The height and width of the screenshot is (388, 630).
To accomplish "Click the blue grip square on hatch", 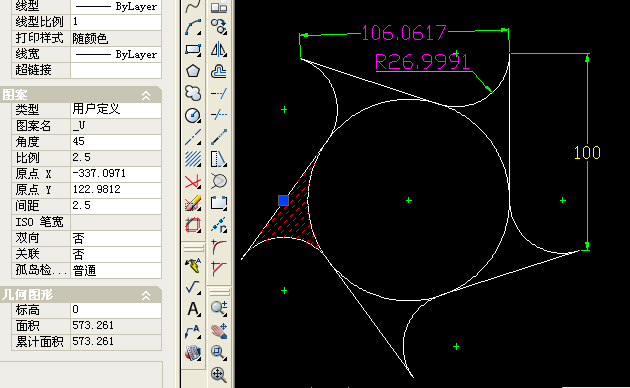I will point(283,200).
